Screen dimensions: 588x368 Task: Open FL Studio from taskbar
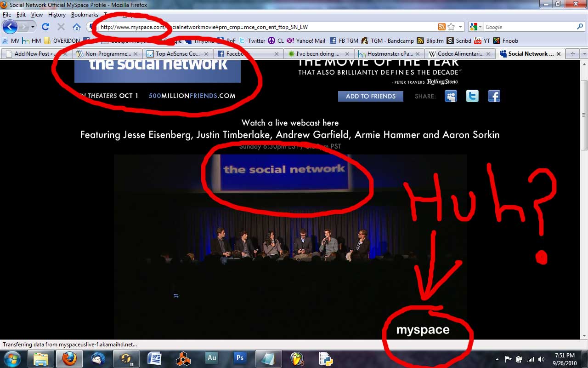pos(297,358)
